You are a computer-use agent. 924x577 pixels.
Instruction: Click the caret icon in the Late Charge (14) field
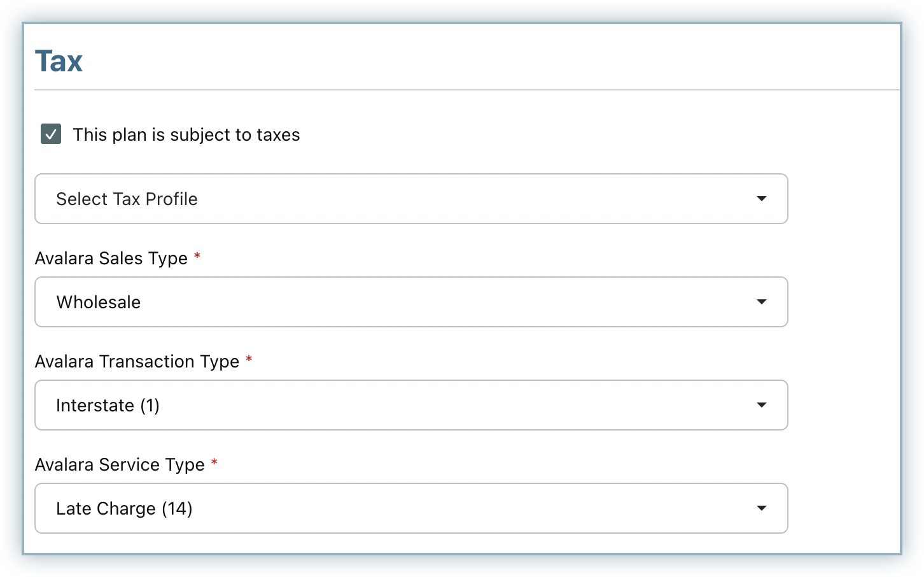[761, 508]
